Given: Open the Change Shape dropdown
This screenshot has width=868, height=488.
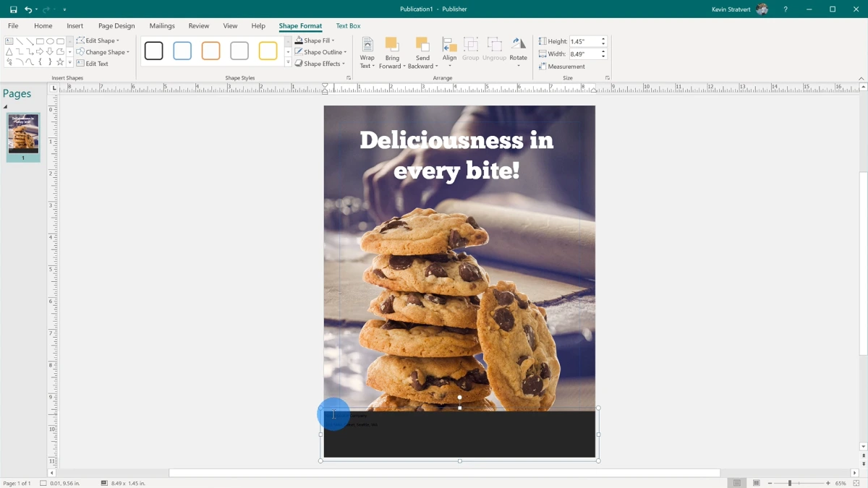Looking at the screenshot, I should [103, 52].
